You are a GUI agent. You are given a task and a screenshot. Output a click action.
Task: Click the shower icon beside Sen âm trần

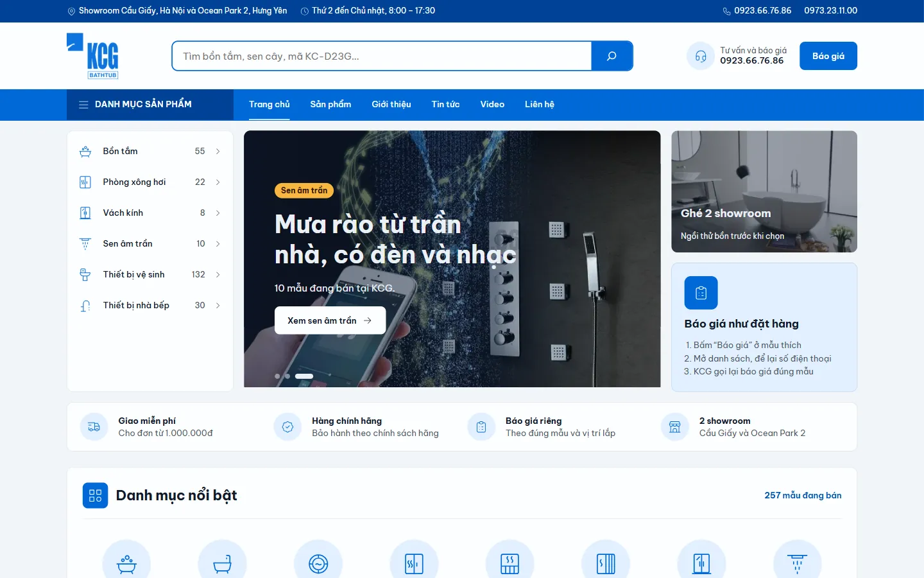(85, 244)
